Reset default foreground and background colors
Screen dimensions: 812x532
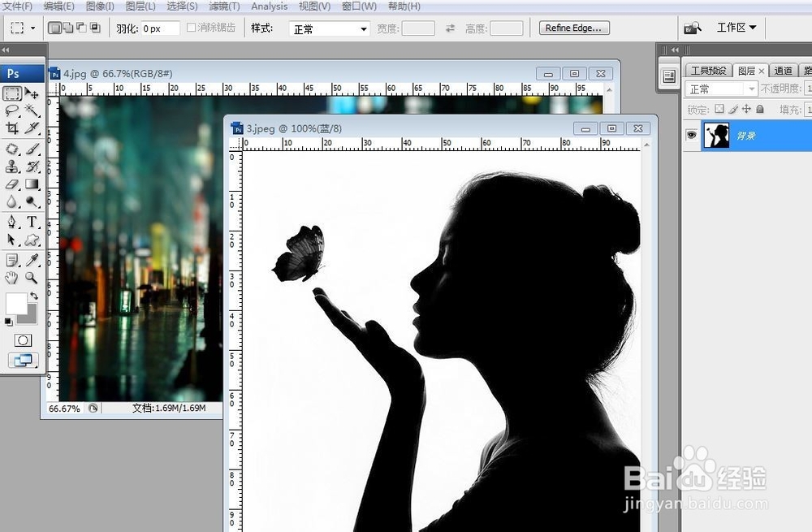(8, 322)
